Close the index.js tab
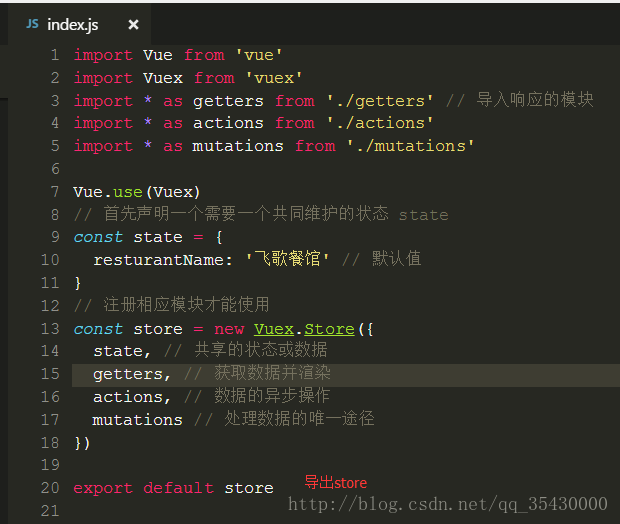 (x=133, y=24)
